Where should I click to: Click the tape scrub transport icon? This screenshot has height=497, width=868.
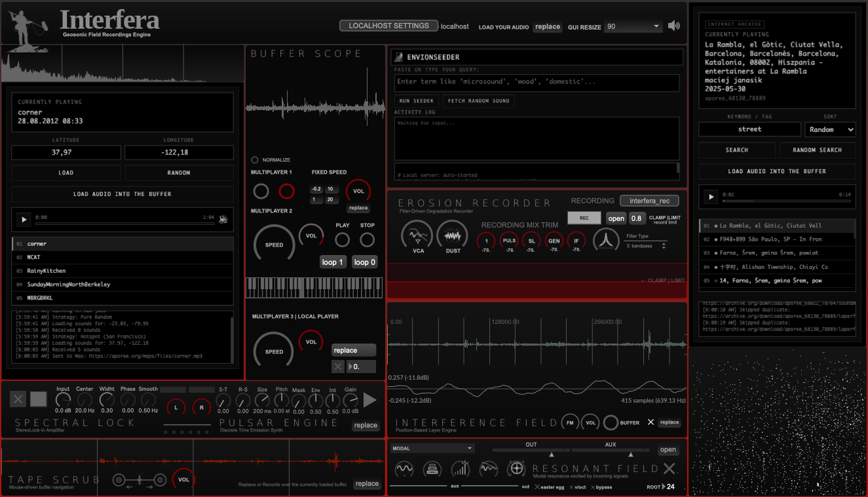pyautogui.click(x=139, y=480)
